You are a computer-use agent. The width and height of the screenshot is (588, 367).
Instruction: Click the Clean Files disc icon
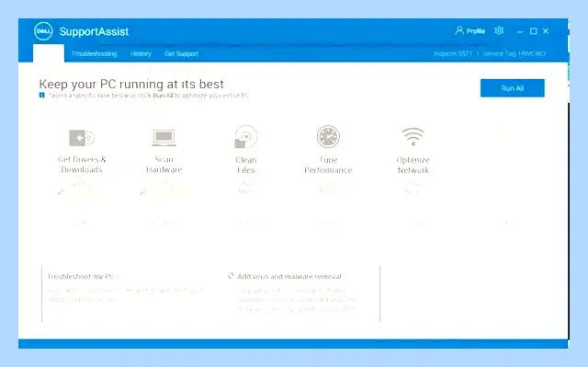coord(246,137)
